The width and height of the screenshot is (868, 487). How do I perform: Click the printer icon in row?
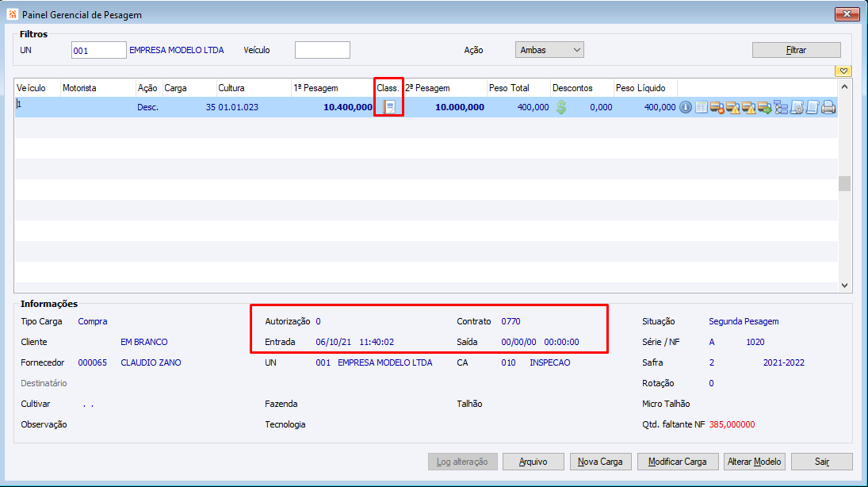coord(828,107)
